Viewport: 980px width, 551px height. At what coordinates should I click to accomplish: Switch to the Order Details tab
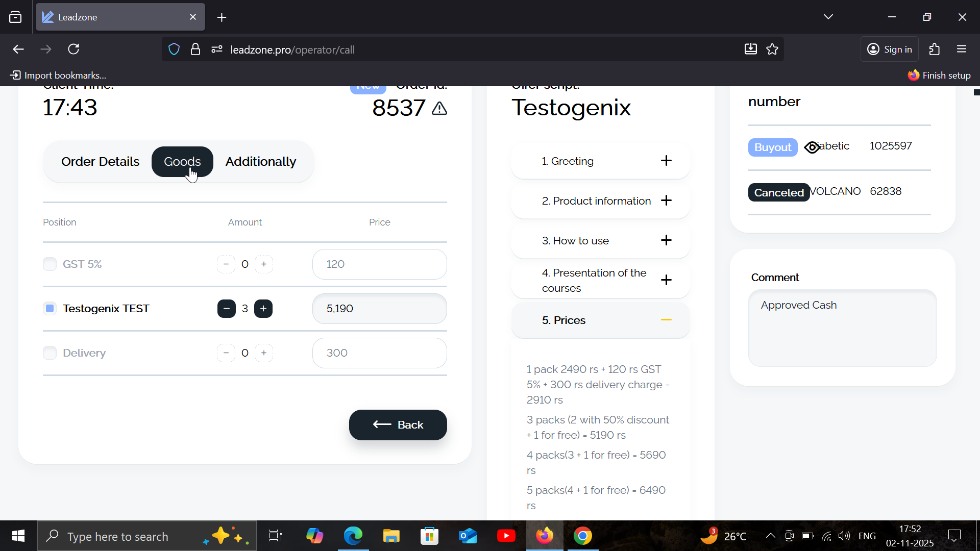[x=100, y=162]
